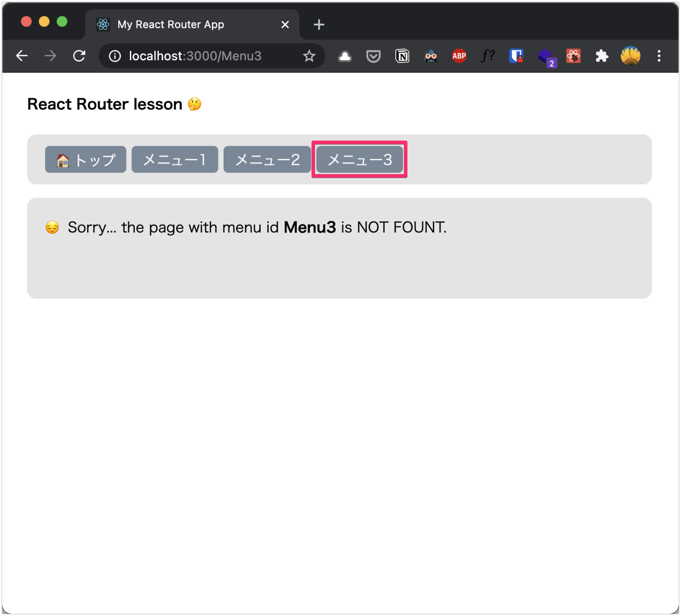Click the トップ home navigation link
This screenshot has width=681, height=616.
point(85,160)
